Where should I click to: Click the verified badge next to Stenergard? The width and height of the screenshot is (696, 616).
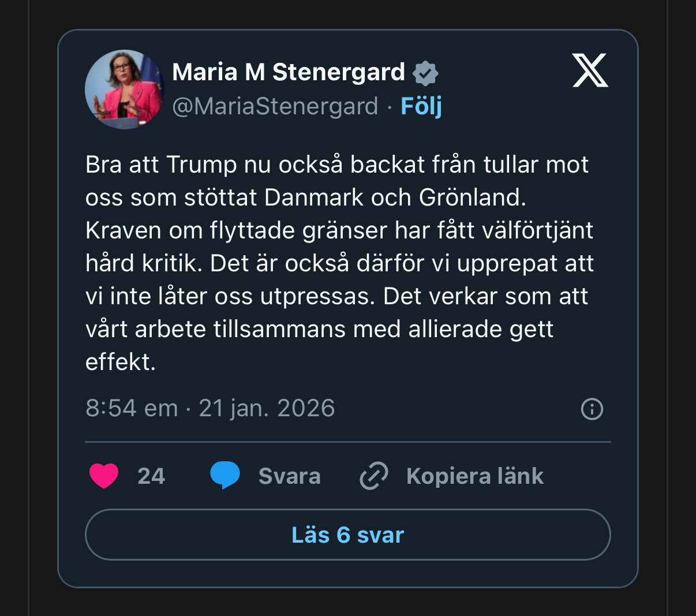[425, 73]
